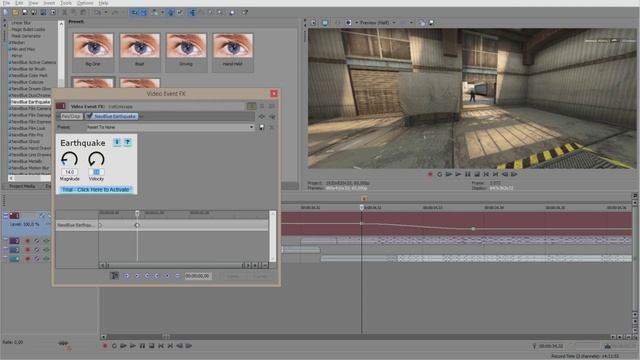Screen dimensions: 640x360
Task: Toggle Loop Playback in bottom timeline transport
Action: tap(114, 346)
